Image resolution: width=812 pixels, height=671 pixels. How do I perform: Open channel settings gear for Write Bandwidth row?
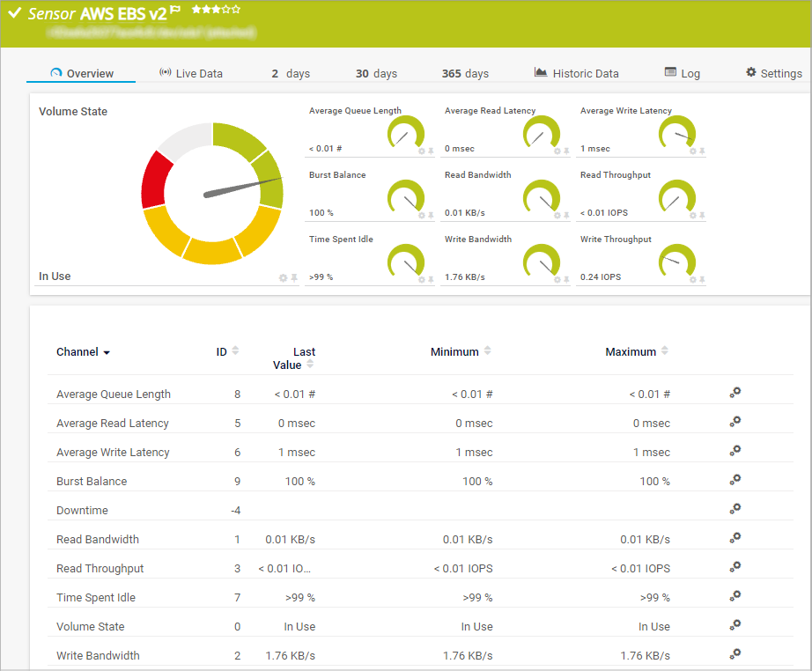pyautogui.click(x=735, y=654)
